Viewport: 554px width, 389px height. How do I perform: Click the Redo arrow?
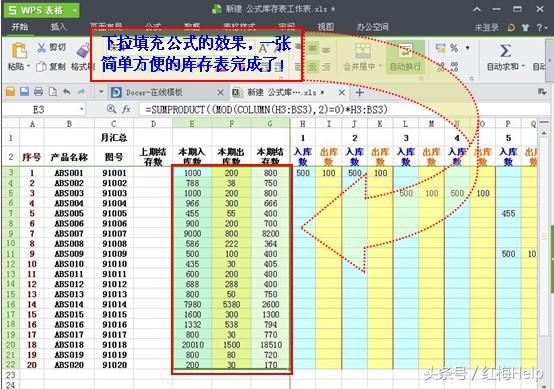[81, 92]
